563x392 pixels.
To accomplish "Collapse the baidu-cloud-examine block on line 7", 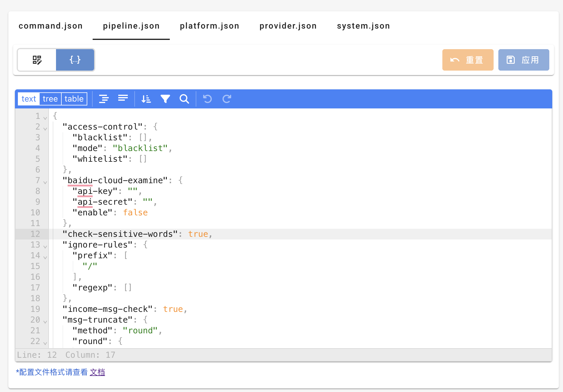I will point(45,182).
